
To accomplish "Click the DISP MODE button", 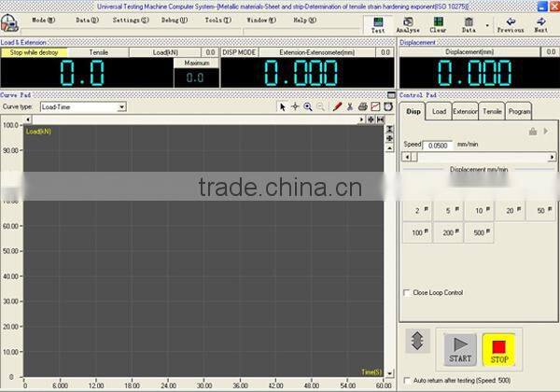I will 239,52.
